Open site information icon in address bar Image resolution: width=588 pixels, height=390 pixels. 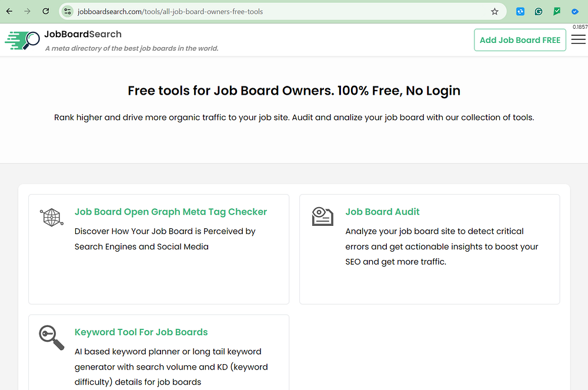click(68, 12)
